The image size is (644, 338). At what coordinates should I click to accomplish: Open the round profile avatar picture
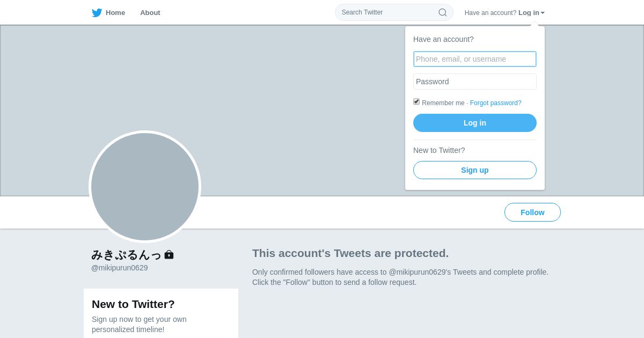point(145,187)
